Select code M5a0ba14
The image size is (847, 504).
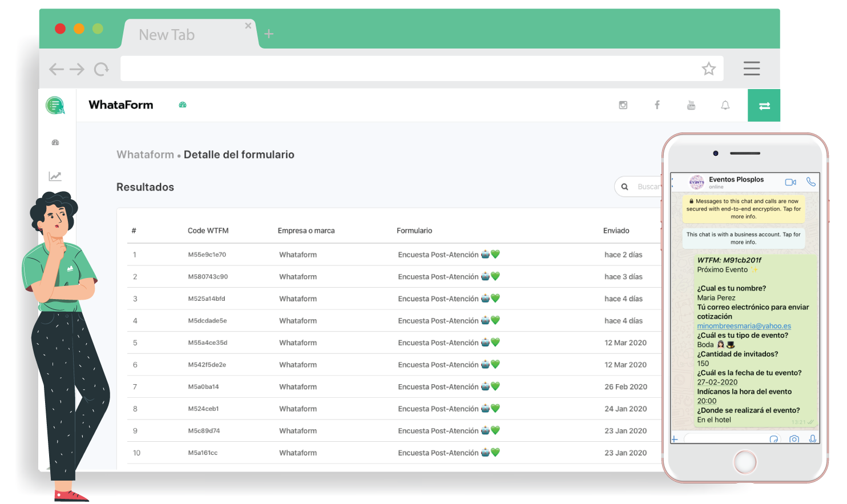pos(203,387)
